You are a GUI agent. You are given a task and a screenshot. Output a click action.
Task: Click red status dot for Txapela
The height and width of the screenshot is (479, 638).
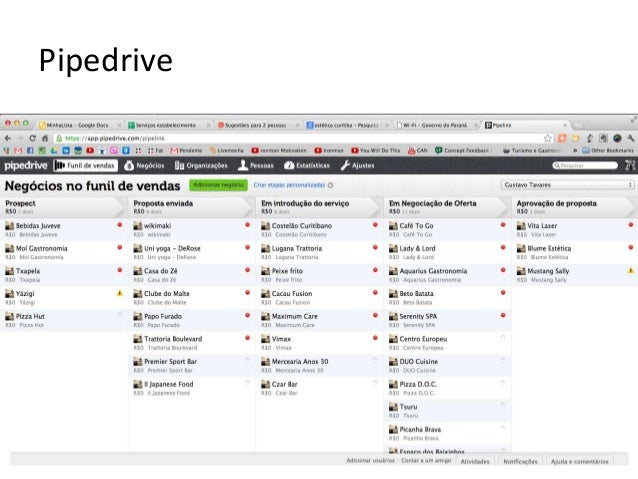pyautogui.click(x=120, y=270)
